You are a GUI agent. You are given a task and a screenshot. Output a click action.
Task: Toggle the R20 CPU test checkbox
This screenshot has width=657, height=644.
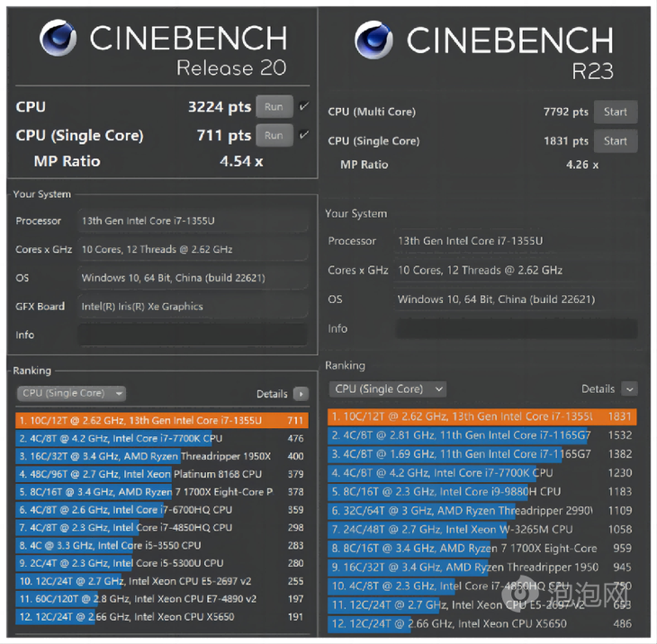304,106
